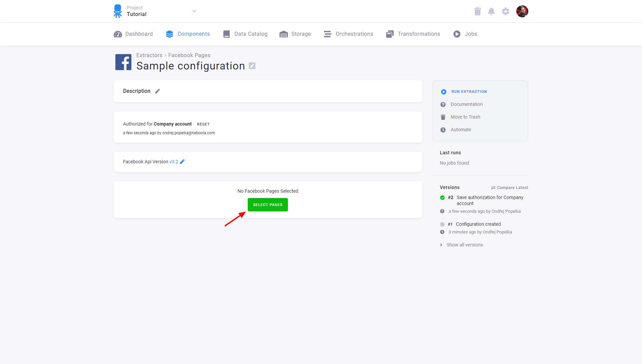Open Storage section
This screenshot has height=364, width=642.
coord(295,34)
